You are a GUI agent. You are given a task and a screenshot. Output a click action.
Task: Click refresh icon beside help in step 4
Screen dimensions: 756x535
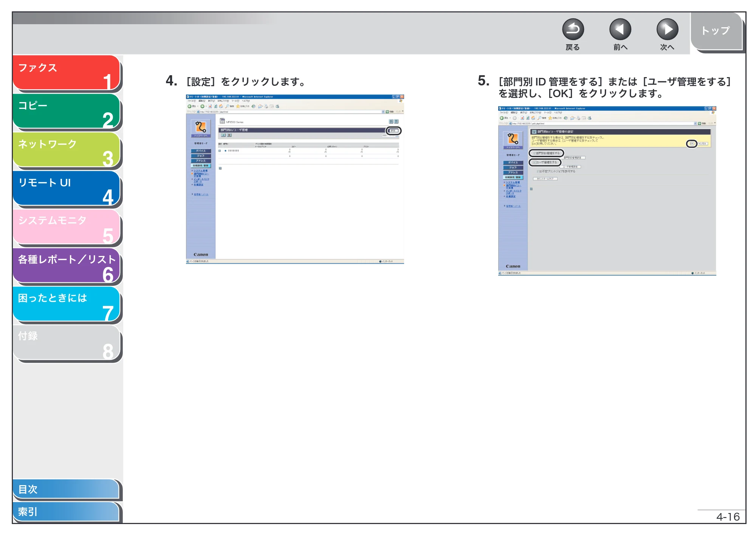point(391,121)
